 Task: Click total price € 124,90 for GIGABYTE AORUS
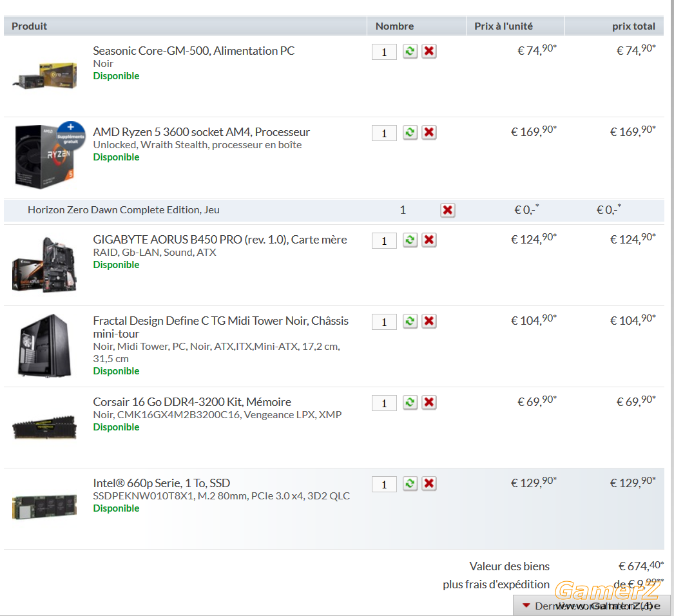click(633, 238)
